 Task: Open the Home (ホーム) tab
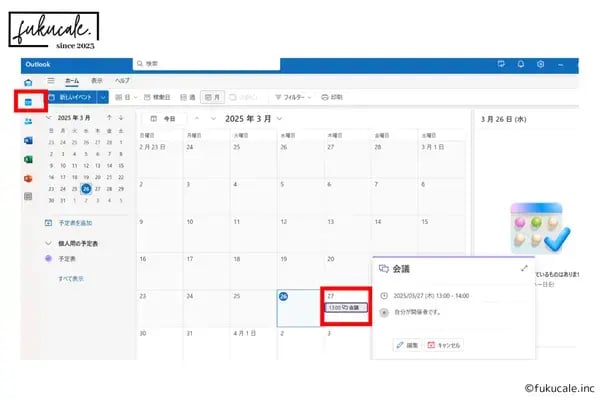click(x=72, y=81)
